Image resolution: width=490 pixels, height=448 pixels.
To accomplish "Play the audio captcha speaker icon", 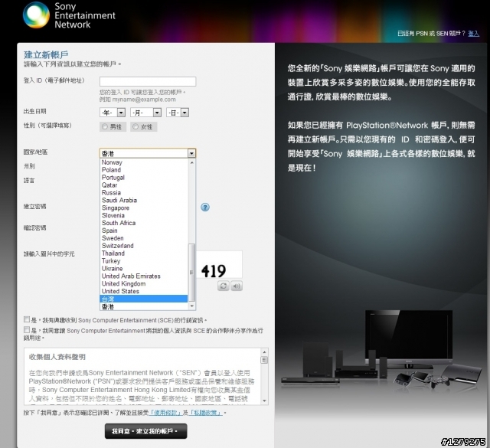I will 237,286.
